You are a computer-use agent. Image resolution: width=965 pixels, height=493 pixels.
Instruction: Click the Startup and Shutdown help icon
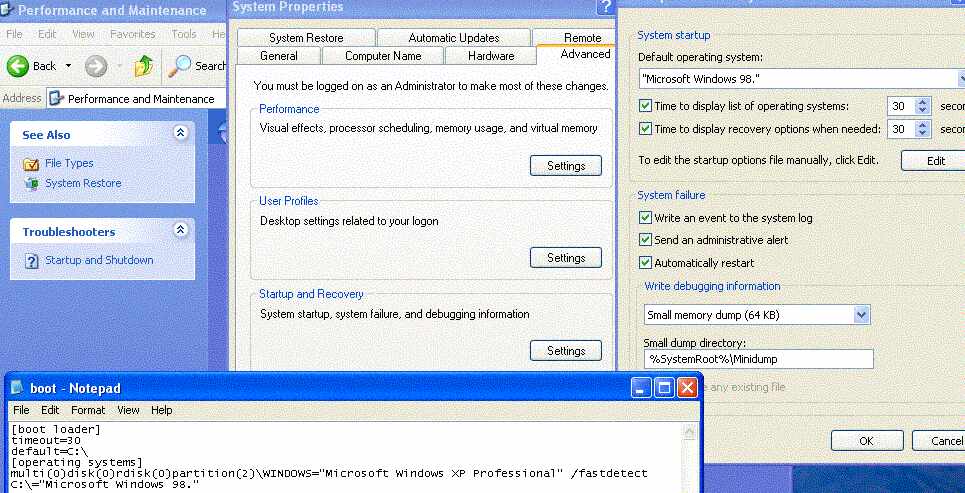pos(31,261)
